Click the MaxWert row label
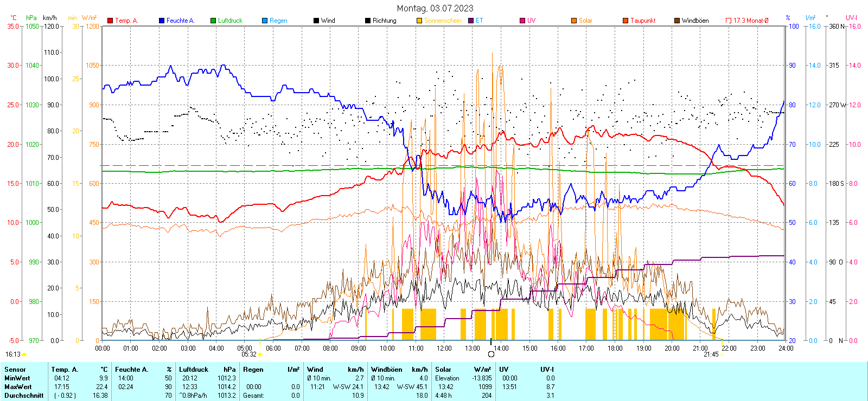This screenshot has width=868, height=401. 18,387
